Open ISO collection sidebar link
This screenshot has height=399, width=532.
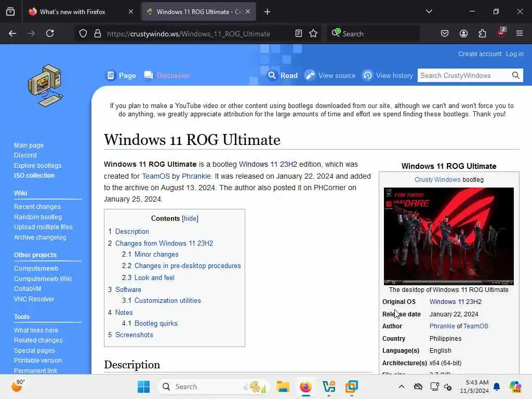[x=34, y=176]
